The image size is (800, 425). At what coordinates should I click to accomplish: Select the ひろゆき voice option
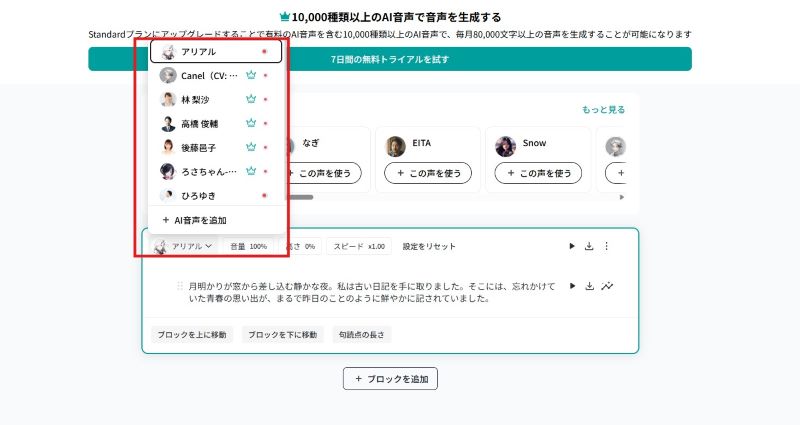[x=216, y=195]
